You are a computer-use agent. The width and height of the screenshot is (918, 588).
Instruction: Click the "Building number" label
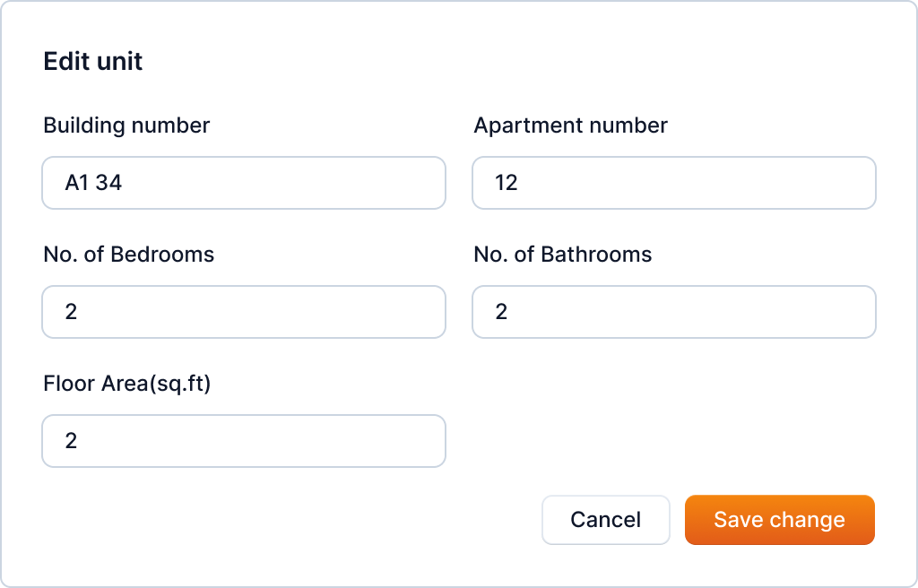coord(126,125)
